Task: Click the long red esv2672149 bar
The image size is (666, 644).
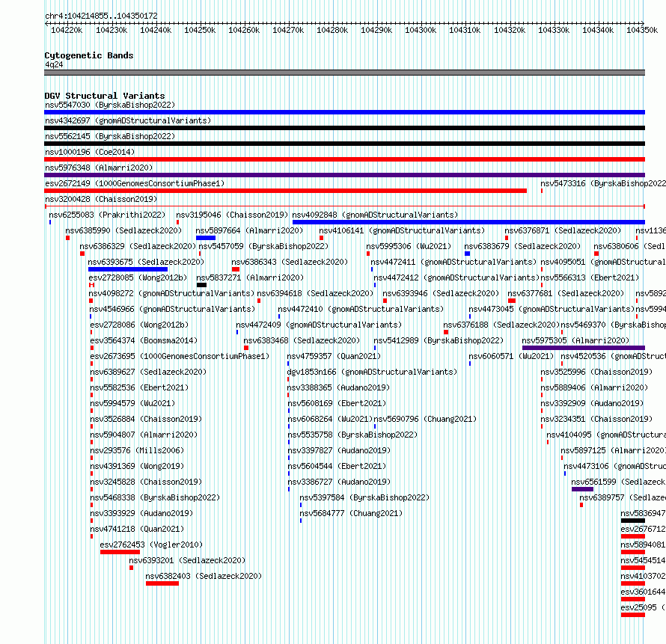Action: click(x=285, y=191)
